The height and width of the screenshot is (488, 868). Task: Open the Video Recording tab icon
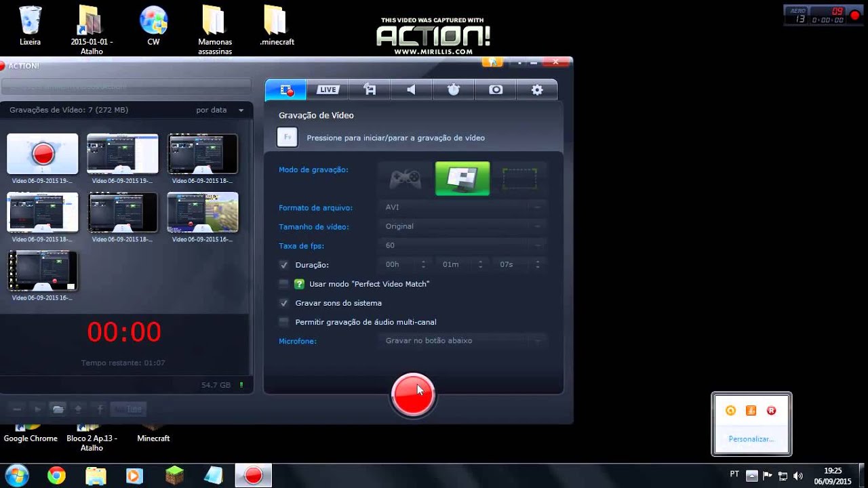(285, 89)
